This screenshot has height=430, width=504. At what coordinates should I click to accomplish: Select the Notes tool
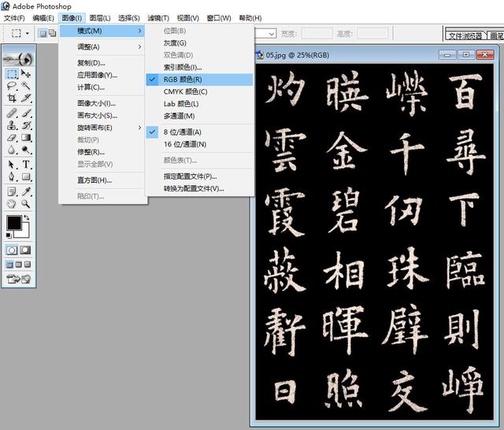coord(13,192)
